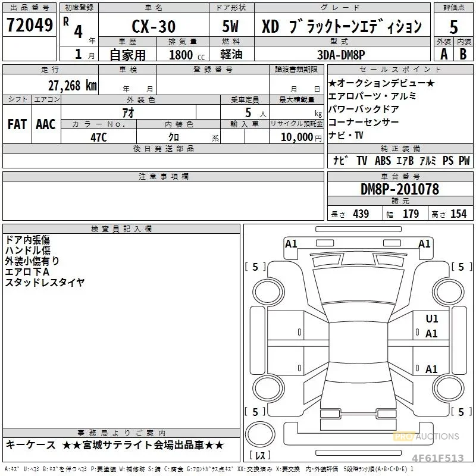Click the U1 dent mark on diagram
The image size is (476, 476).
tap(432, 319)
